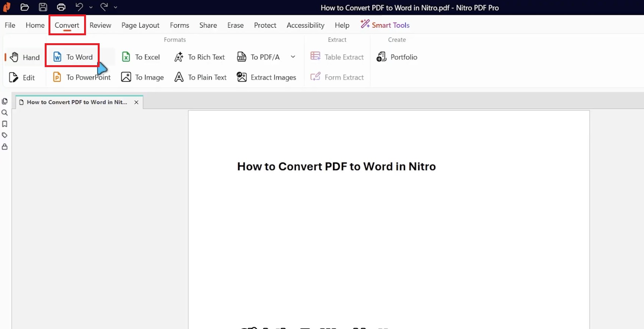644x329 pixels.
Task: Save the document with the floppy disk icon
Action: 43,7
